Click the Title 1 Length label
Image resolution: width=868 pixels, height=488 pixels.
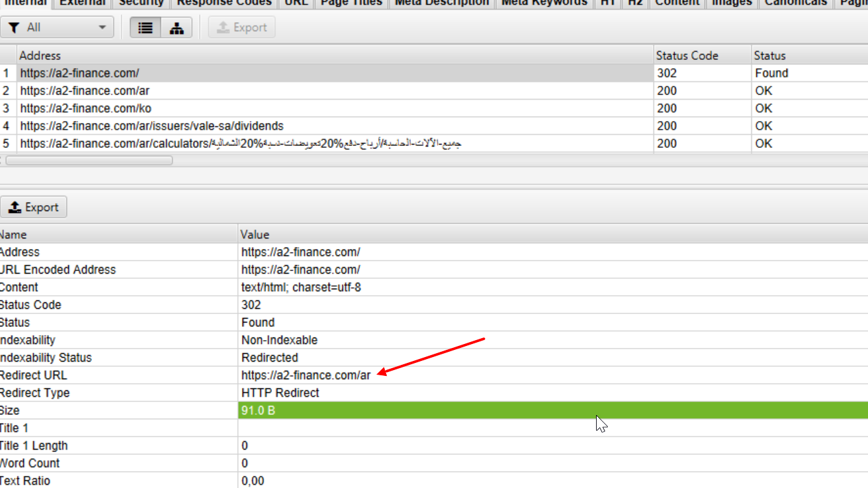33,446
